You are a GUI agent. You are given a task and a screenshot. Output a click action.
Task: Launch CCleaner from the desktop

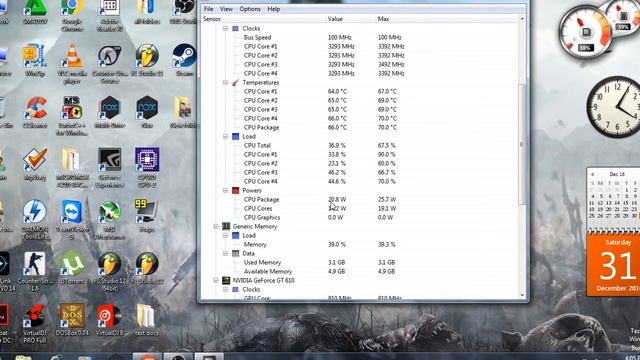point(35,112)
